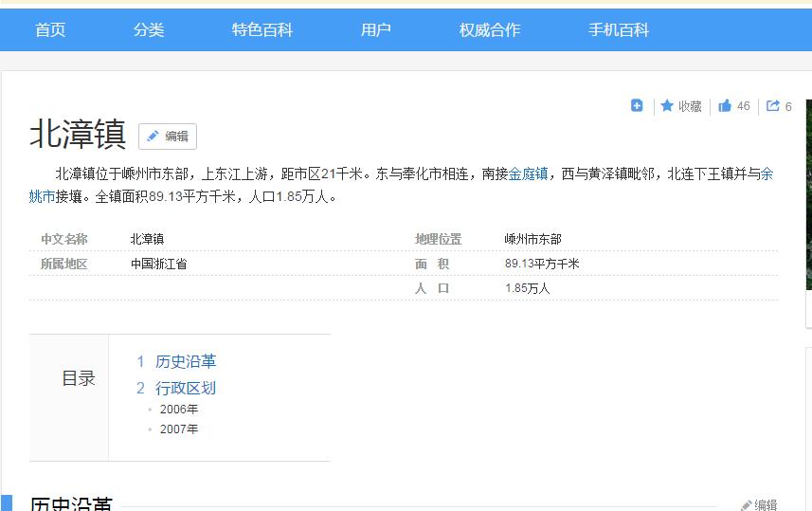Follow the 金庭镇 hyperlink

[x=528, y=174]
